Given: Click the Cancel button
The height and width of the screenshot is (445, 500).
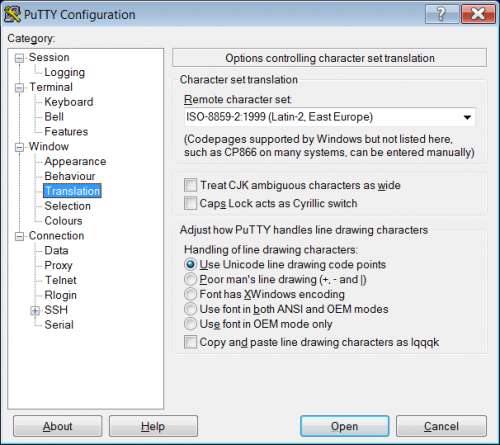Looking at the screenshot, I should click(441, 426).
